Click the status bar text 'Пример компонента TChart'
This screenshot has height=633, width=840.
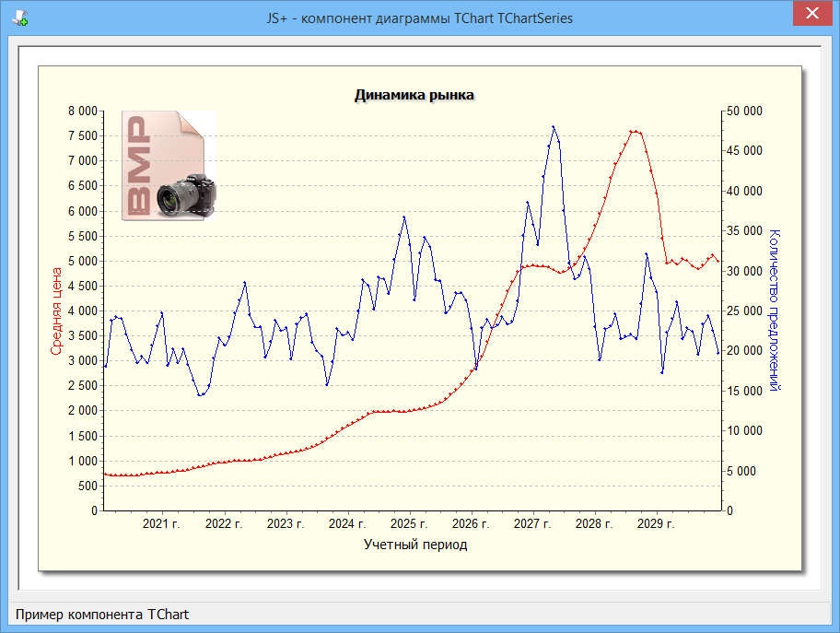(102, 614)
